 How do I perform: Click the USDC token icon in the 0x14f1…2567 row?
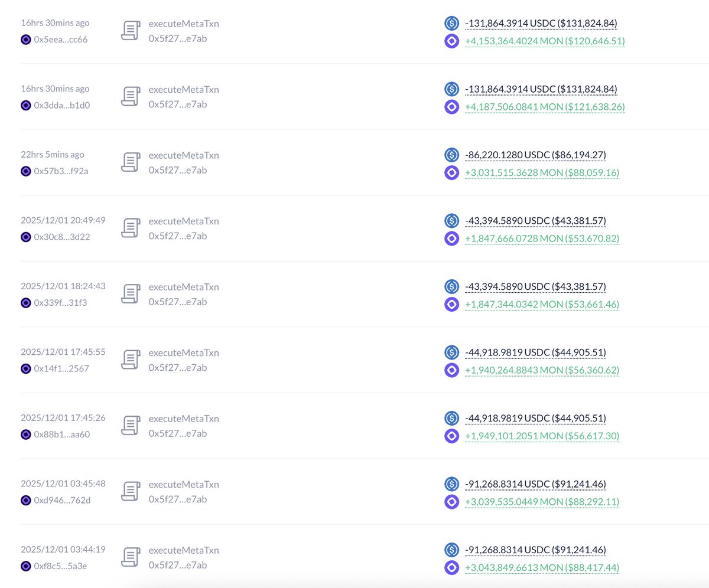tap(451, 352)
